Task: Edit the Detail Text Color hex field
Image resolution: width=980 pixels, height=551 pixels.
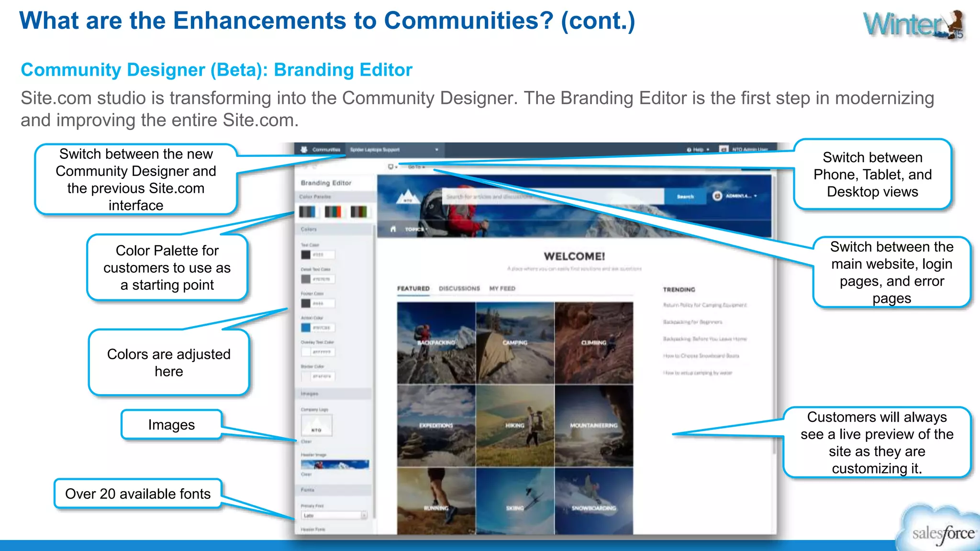Action: pyautogui.click(x=323, y=279)
